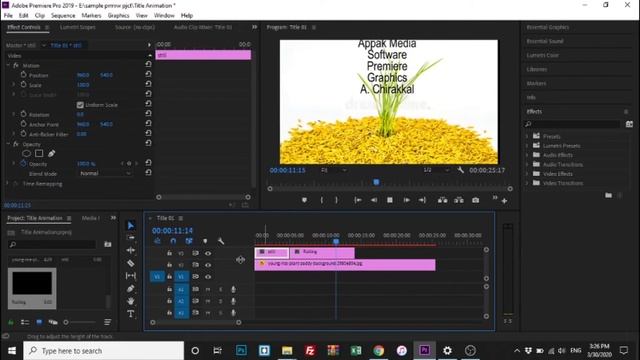Step back one frame in Program monitor
Screen dimensions: 640x360
(x=374, y=200)
